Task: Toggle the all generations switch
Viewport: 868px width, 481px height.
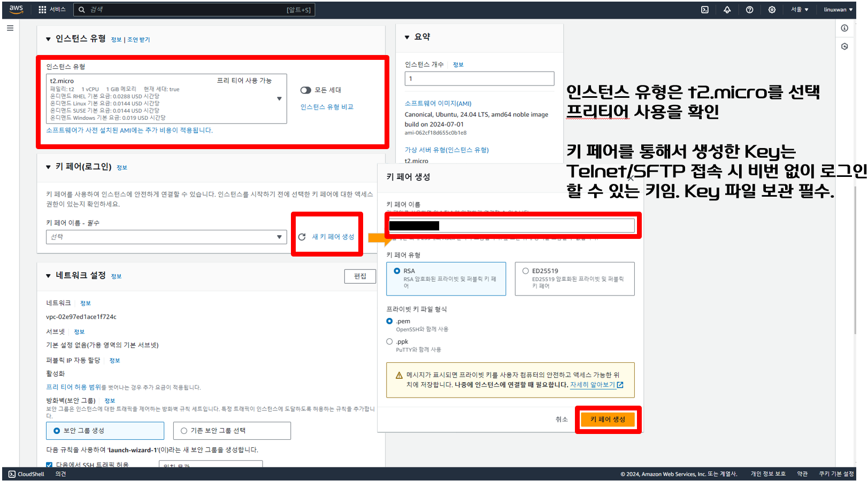Action: click(x=305, y=90)
